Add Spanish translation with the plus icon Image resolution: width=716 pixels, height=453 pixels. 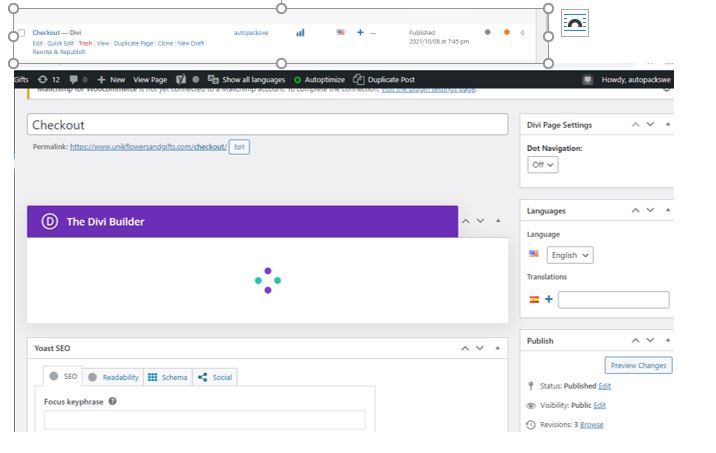[x=549, y=299]
